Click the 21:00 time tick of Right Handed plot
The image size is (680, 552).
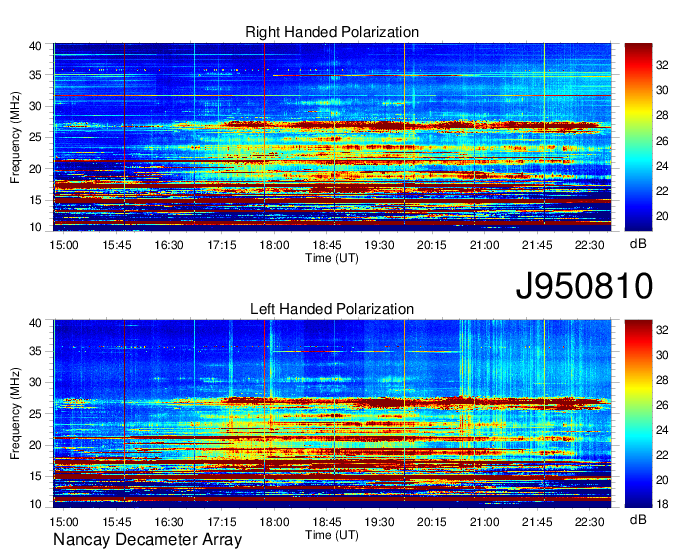[x=484, y=245]
